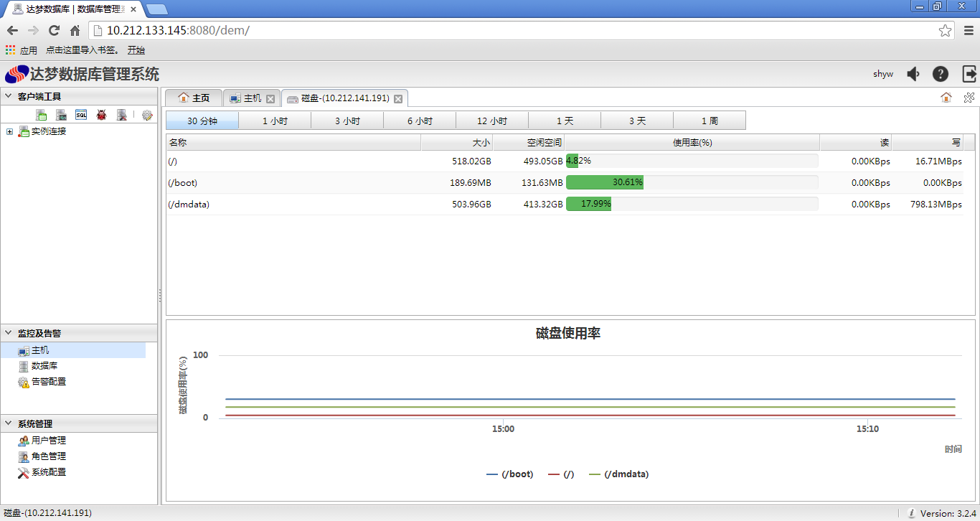
Task: Click the speaker alert icon in header
Action: click(x=913, y=74)
